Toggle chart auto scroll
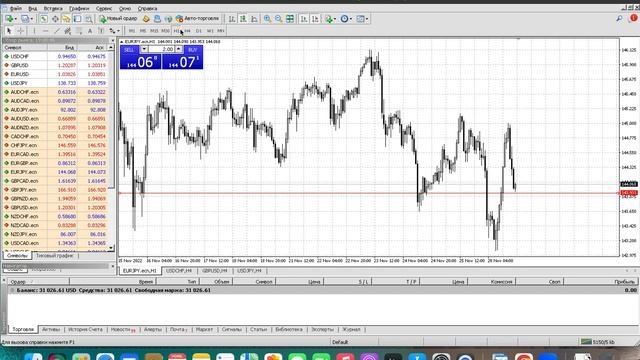 click(x=304, y=19)
